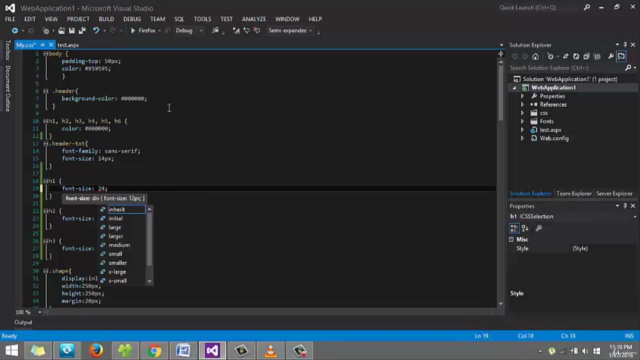Click the Home icon in Solution Explorer

point(535,56)
